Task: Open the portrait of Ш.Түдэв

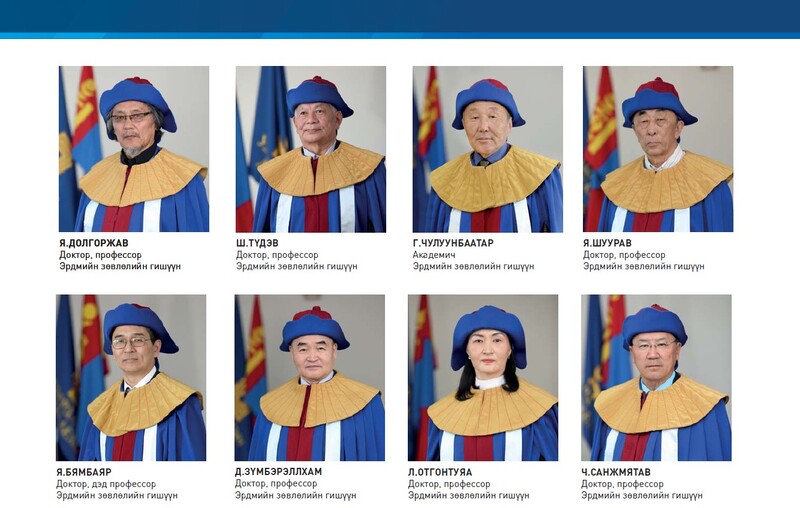Action: coord(311,149)
